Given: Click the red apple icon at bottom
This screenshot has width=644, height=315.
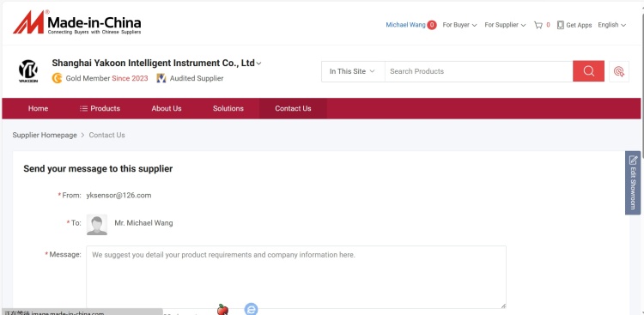Looking at the screenshot, I should click(x=222, y=309).
